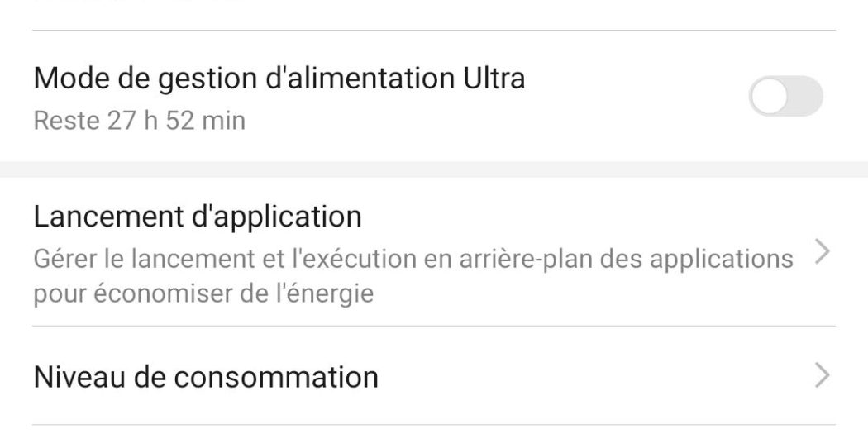
Task: Open the Niveau de consommation menu entry
Action: click(206, 377)
